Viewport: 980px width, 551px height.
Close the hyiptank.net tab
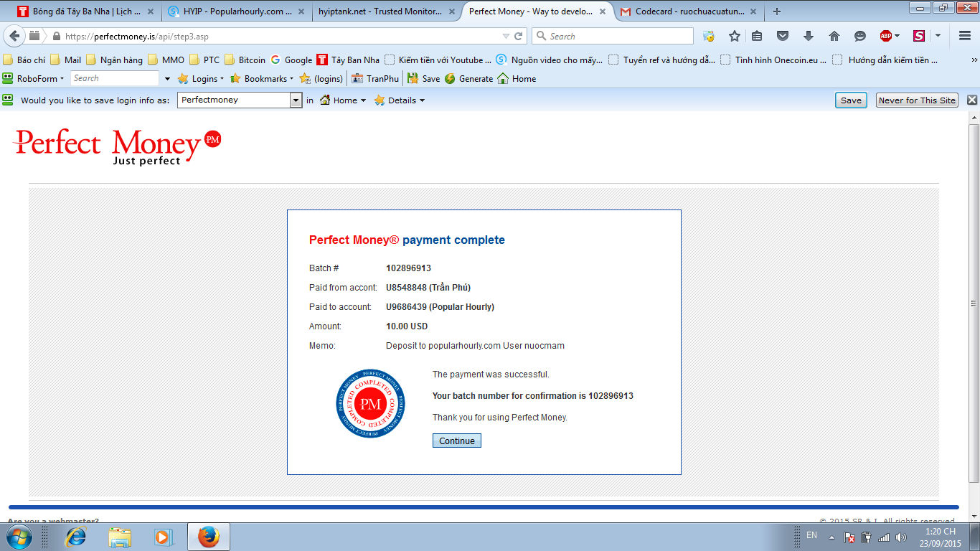click(452, 11)
